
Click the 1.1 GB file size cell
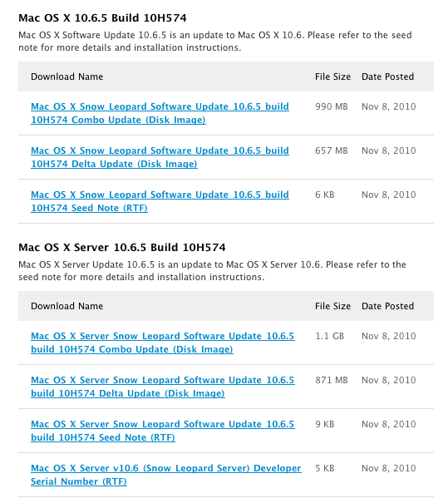coord(329,336)
